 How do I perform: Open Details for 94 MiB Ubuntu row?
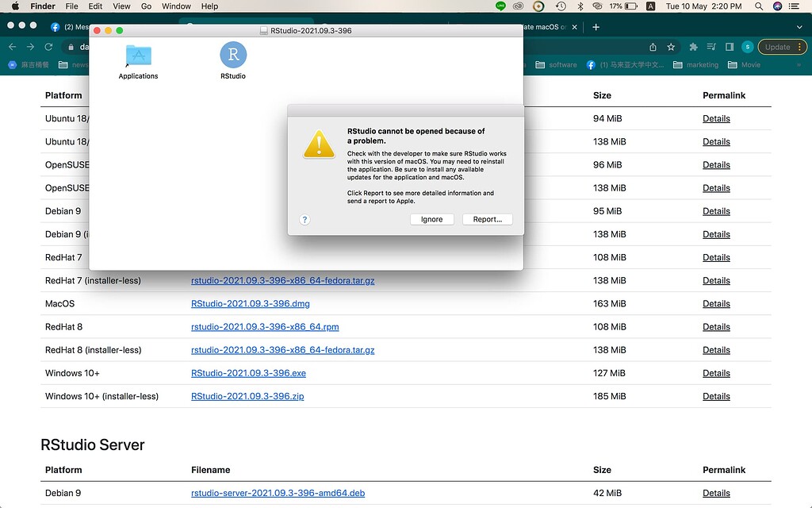point(716,119)
